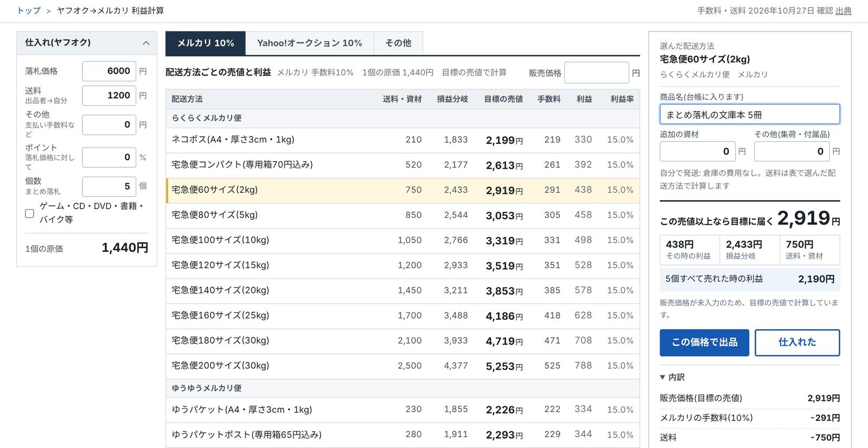Edit the 商品名 text field

750,115
